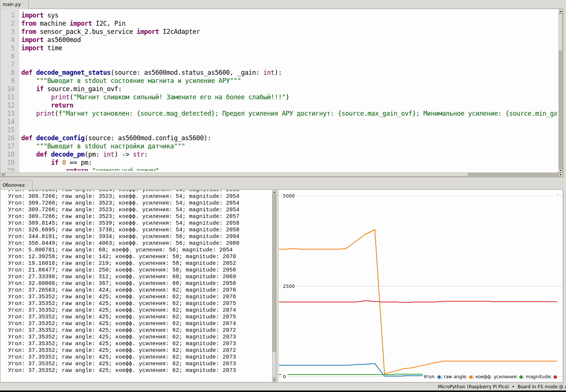Click the shell scrollbar up arrow
This screenshot has height=392, width=566.
coord(274,192)
